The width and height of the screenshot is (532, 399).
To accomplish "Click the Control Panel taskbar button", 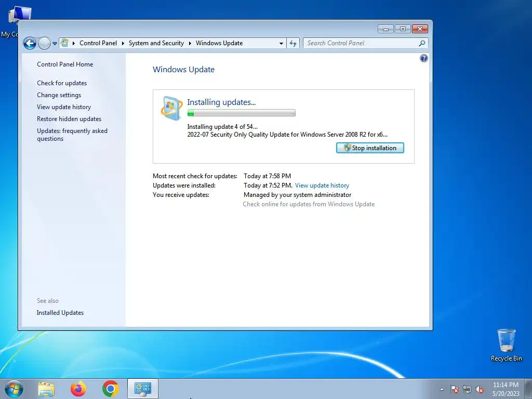I will coord(142,389).
